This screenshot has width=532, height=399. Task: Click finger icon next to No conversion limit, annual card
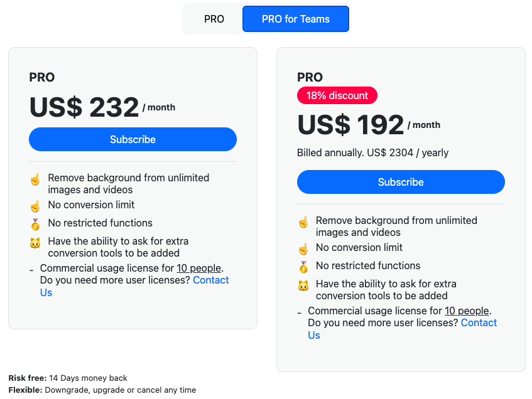(x=303, y=248)
